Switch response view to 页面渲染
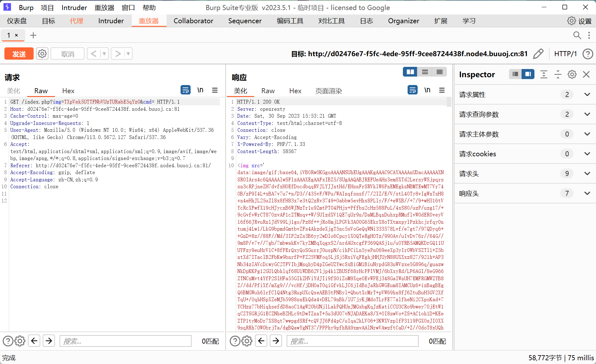Screen dimensions: 596x364 coord(329,91)
